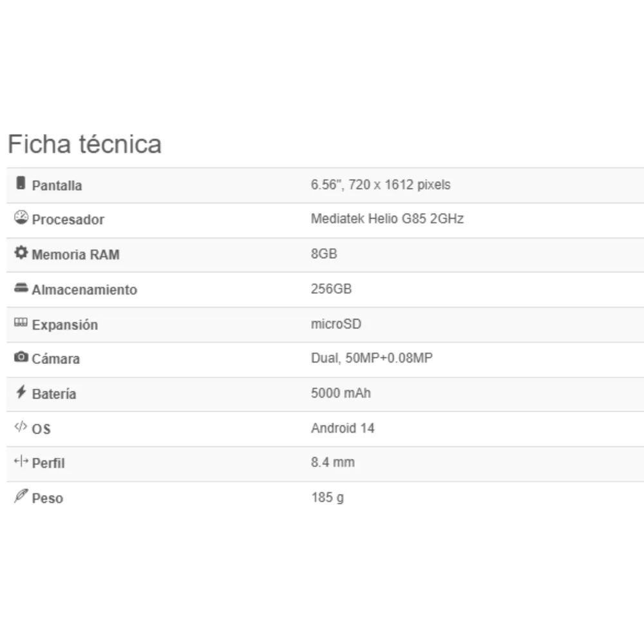Image resolution: width=644 pixels, height=644 pixels.
Task: Click the drive icon next to Almacenamiento
Action: coord(21,287)
